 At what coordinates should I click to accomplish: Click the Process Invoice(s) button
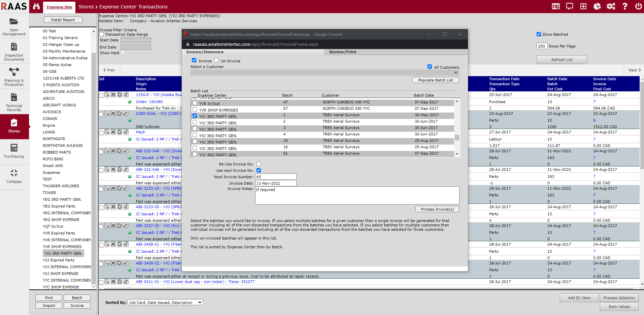[x=437, y=209]
